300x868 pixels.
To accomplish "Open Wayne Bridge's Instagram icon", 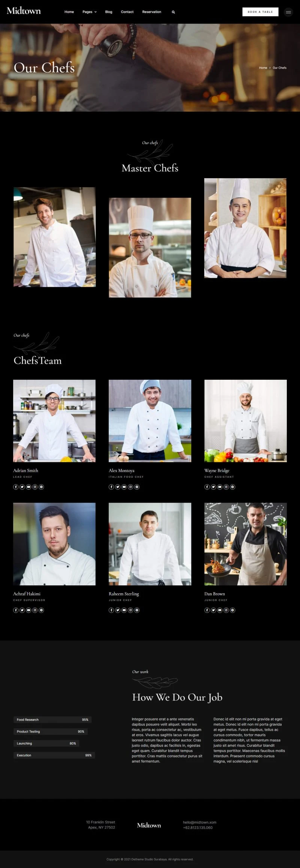I will [x=226, y=487].
